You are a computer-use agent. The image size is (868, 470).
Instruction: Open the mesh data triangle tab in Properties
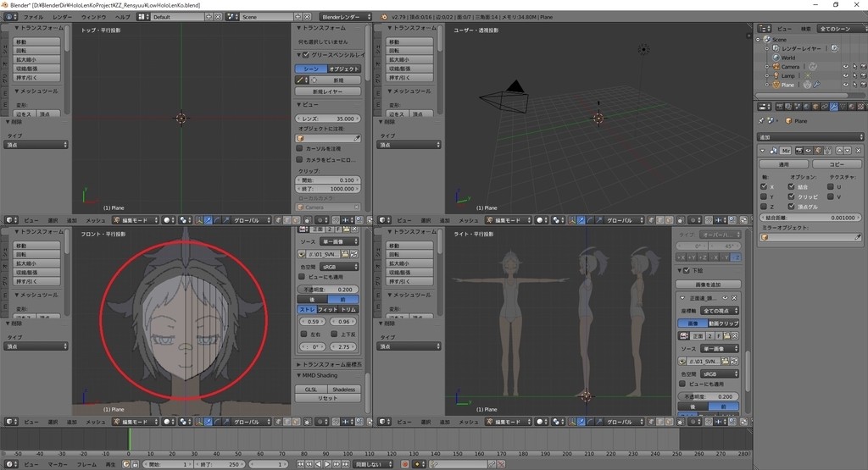pyautogui.click(x=843, y=107)
